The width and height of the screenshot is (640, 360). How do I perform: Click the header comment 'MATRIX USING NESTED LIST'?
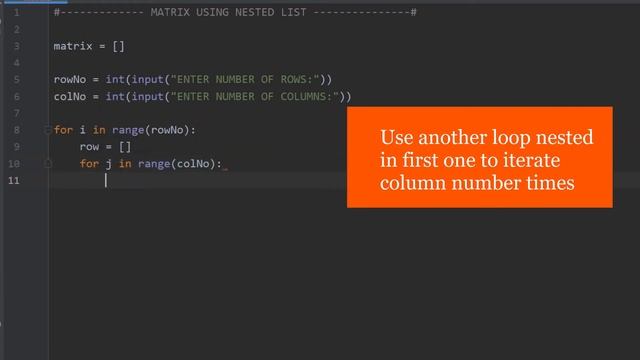click(x=229, y=12)
